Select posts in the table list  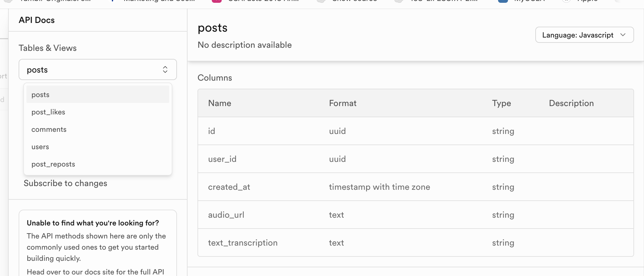coord(40,95)
